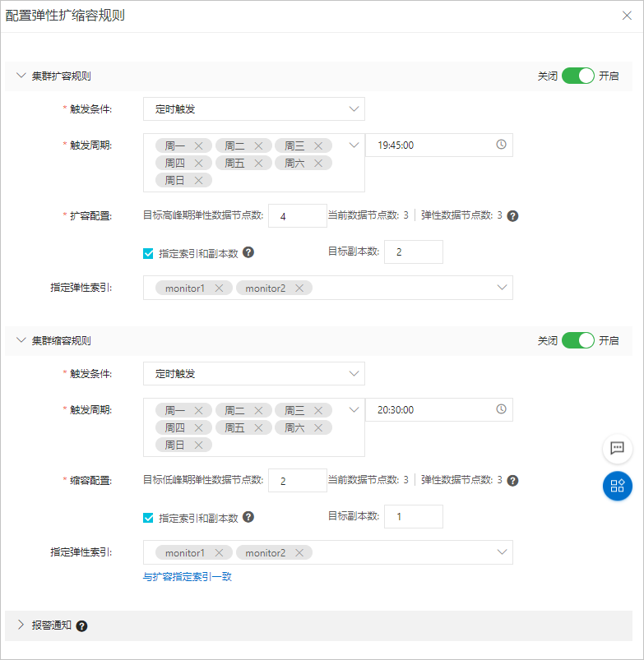Expand the 报警通知 section
Screen dimensions: 644x660
21,625
